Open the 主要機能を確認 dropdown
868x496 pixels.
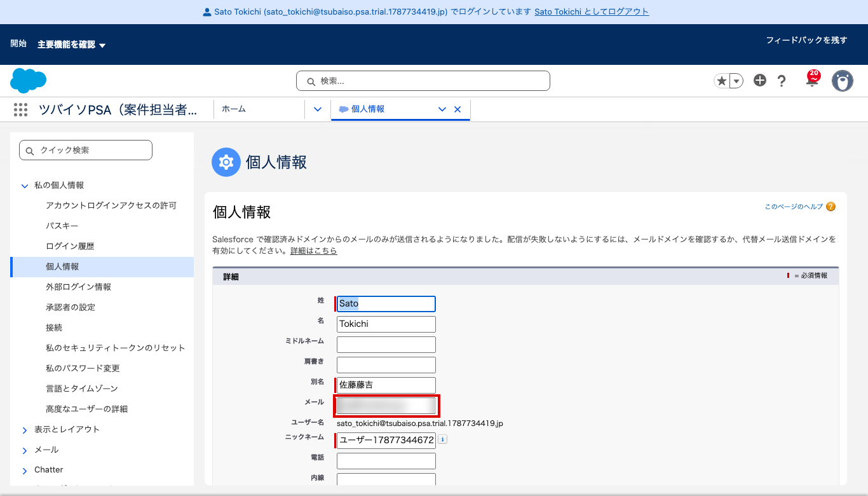click(71, 45)
